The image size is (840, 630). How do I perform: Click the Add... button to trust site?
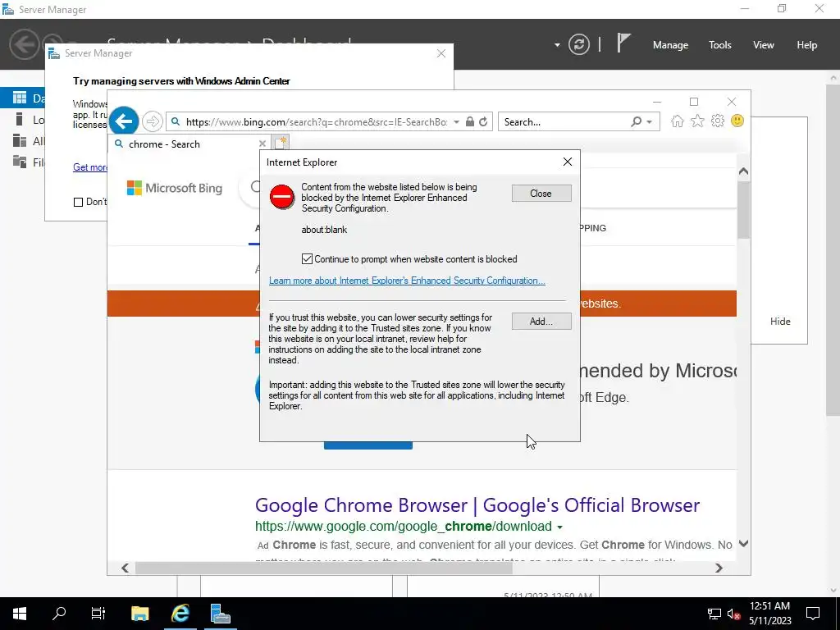[541, 322]
